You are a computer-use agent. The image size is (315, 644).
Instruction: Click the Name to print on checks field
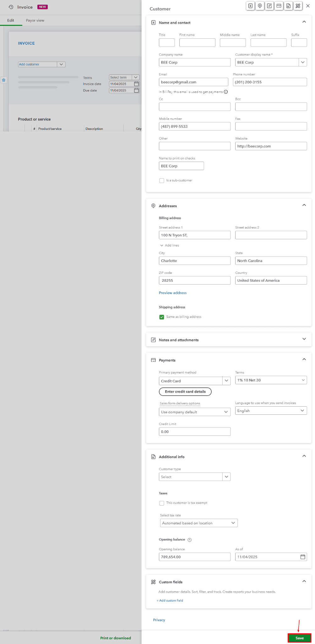click(181, 166)
